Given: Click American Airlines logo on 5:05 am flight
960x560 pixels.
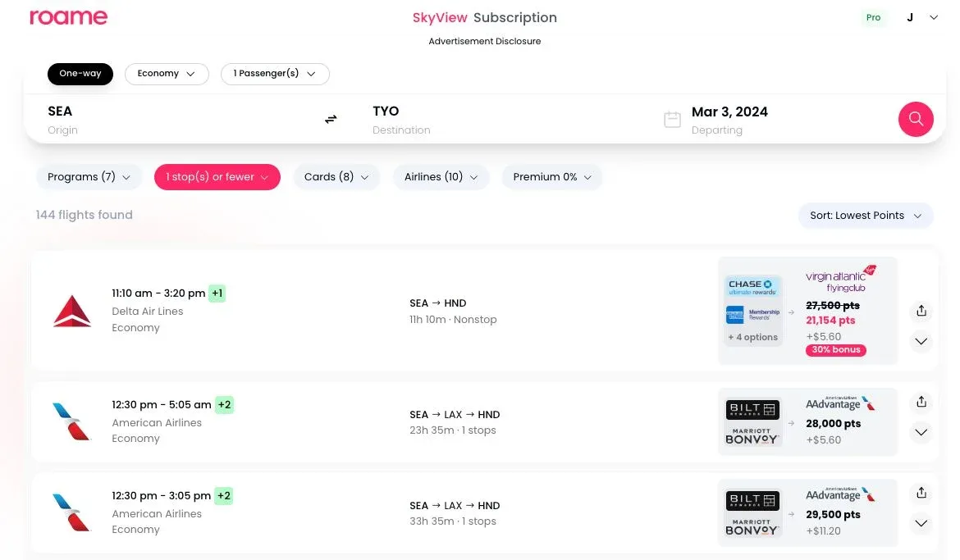Looking at the screenshot, I should [x=72, y=421].
